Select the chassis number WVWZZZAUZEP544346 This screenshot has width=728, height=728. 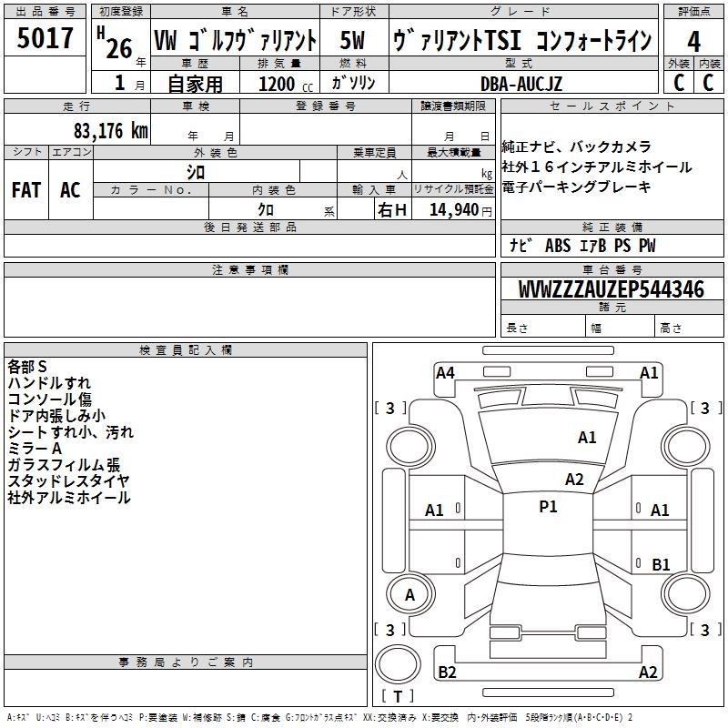611,289
